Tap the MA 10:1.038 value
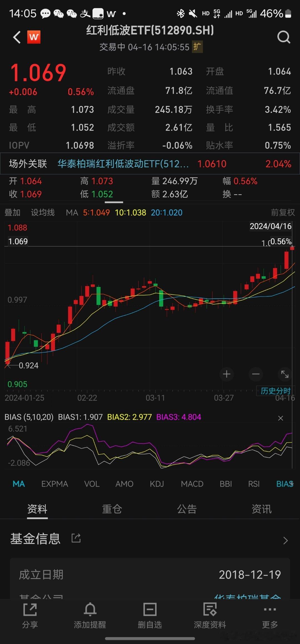 coord(131,212)
